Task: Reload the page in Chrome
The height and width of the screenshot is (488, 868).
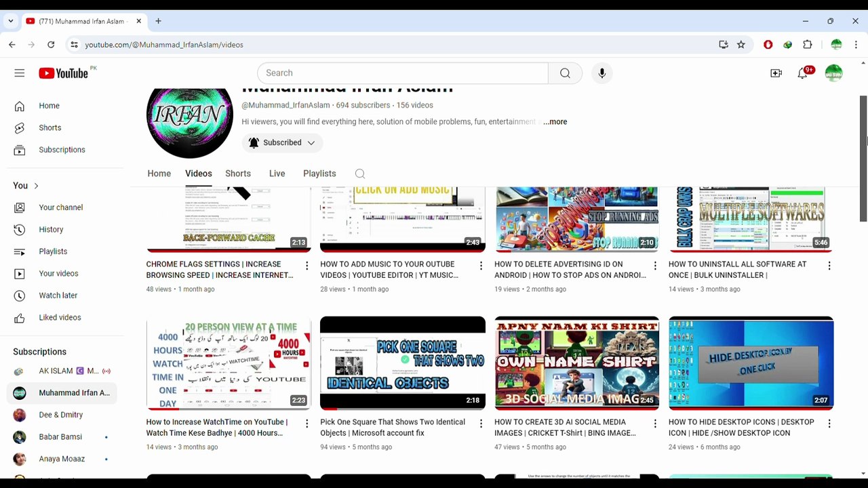Action: [51, 45]
